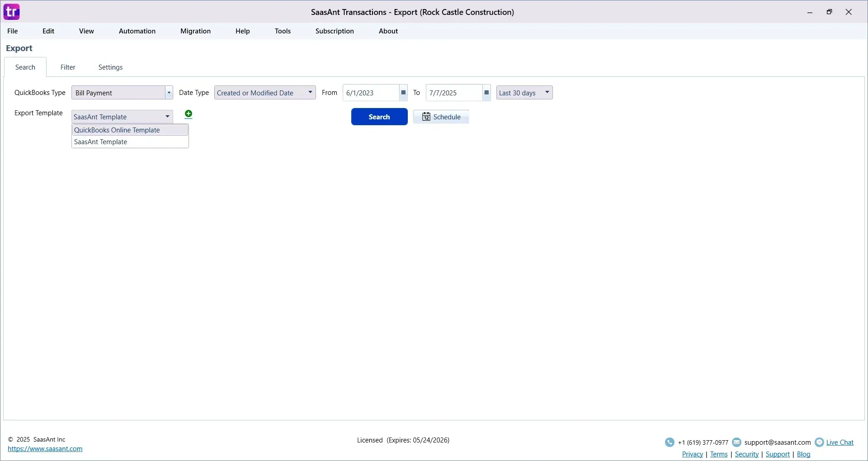Click the Live Chat bubble icon

click(x=819, y=442)
